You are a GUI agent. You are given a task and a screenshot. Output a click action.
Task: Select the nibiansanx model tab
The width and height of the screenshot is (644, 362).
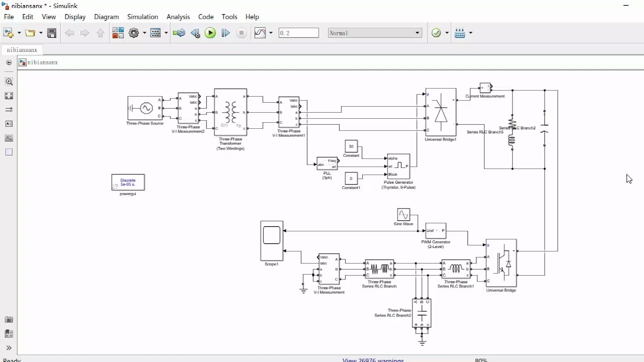point(22,50)
